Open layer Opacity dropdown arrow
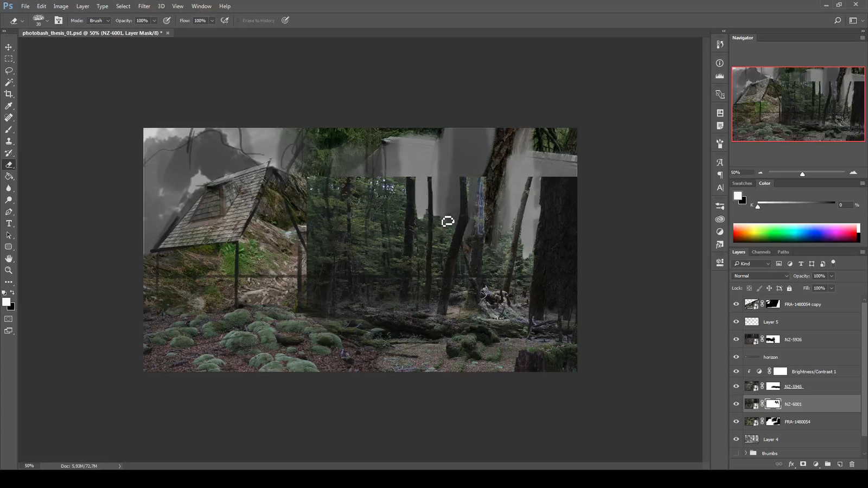868x488 pixels. [831, 276]
